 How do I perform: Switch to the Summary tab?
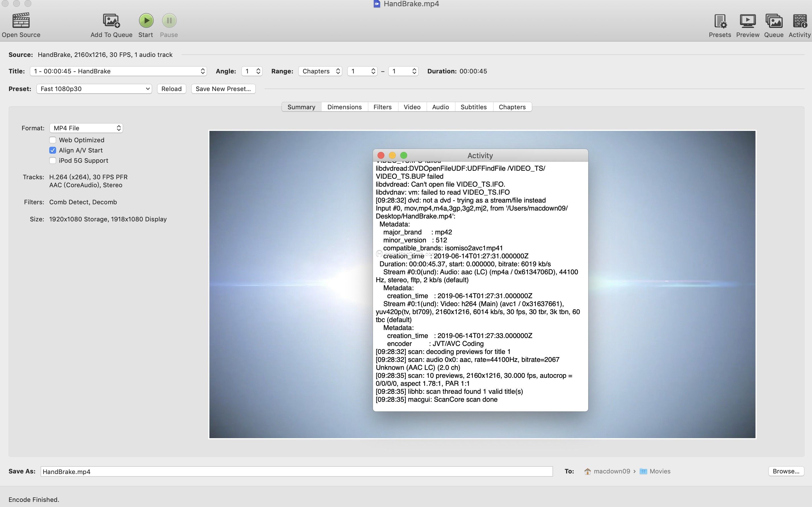[x=301, y=107]
